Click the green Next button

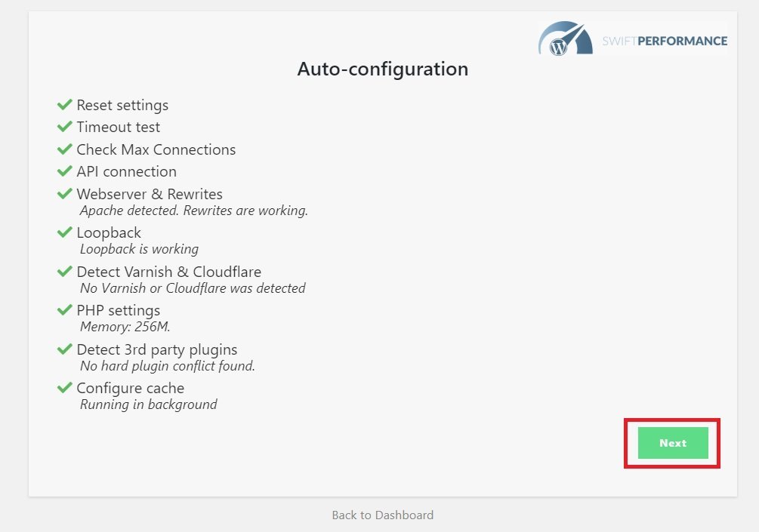(673, 442)
